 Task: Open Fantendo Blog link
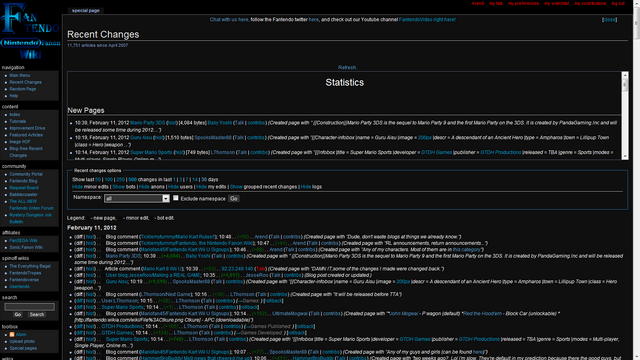pos(23,181)
